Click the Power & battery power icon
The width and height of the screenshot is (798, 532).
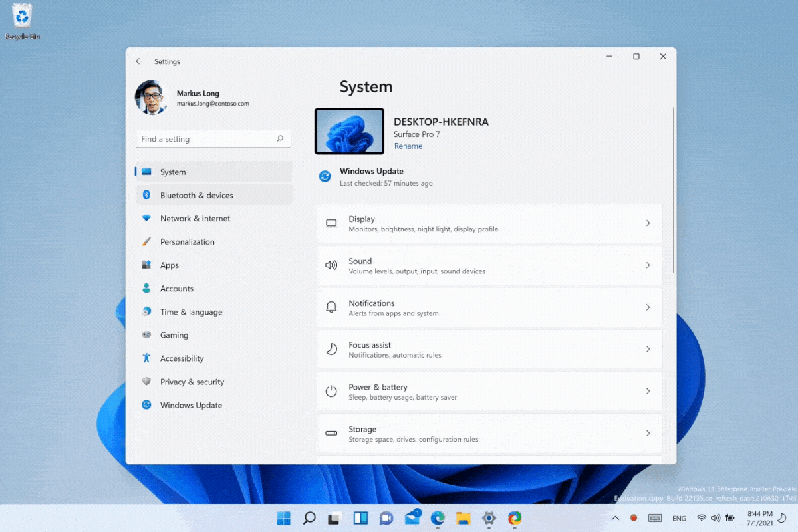click(x=331, y=391)
